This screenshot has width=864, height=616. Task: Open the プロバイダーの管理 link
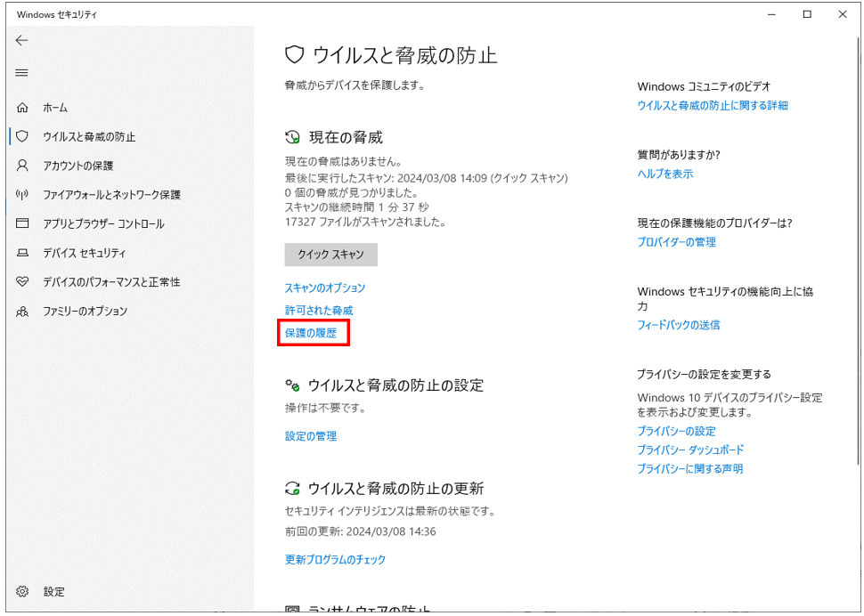(677, 241)
